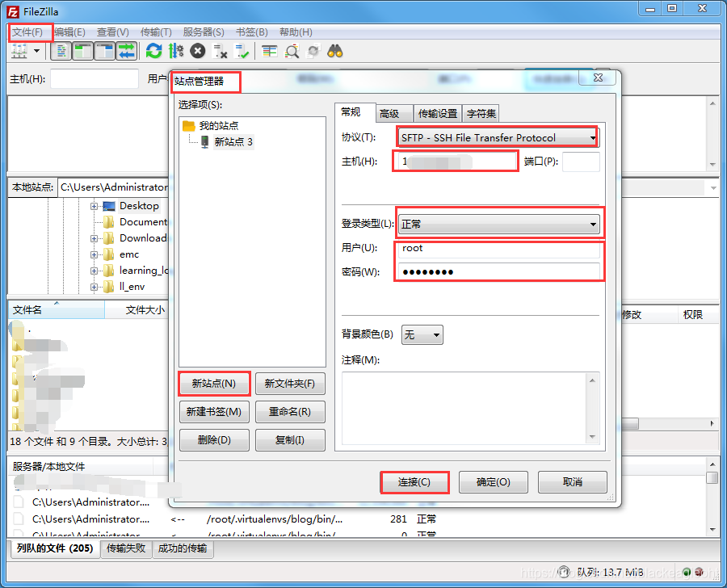Select the Documents folder in local tree
Screen dimensions: 727x588
[143, 222]
